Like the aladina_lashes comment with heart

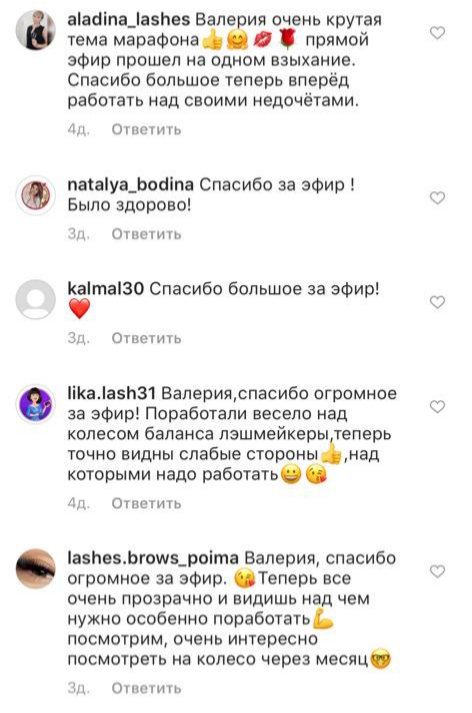coord(437,33)
